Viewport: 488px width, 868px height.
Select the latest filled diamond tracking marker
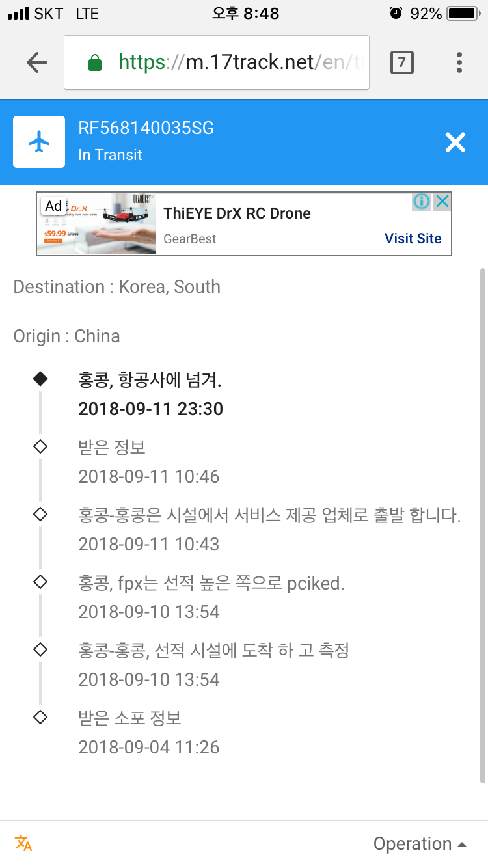point(40,379)
